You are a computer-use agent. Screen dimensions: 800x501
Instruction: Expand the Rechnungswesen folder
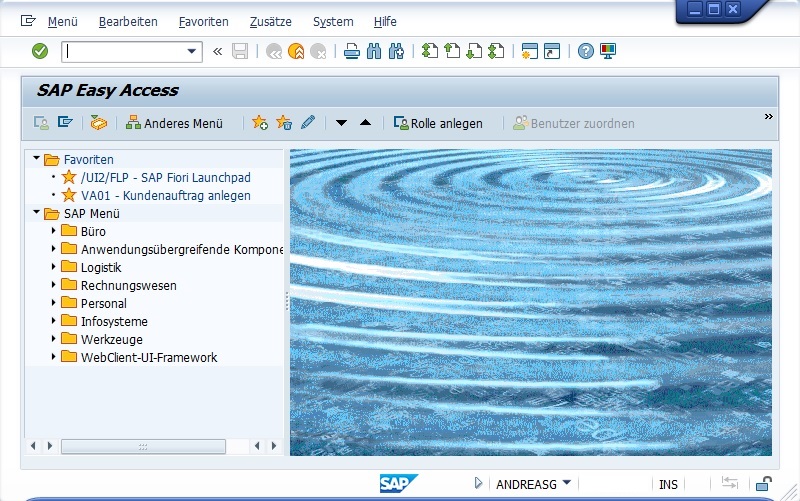[x=53, y=285]
